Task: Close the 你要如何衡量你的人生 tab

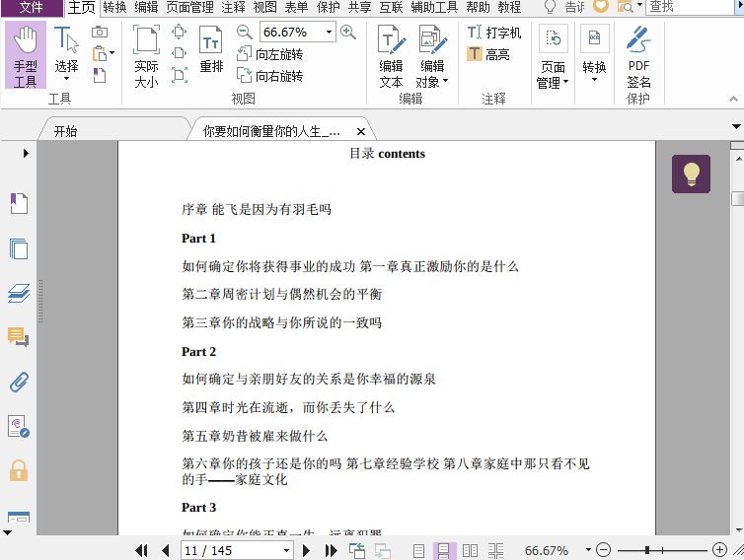Action: click(361, 131)
